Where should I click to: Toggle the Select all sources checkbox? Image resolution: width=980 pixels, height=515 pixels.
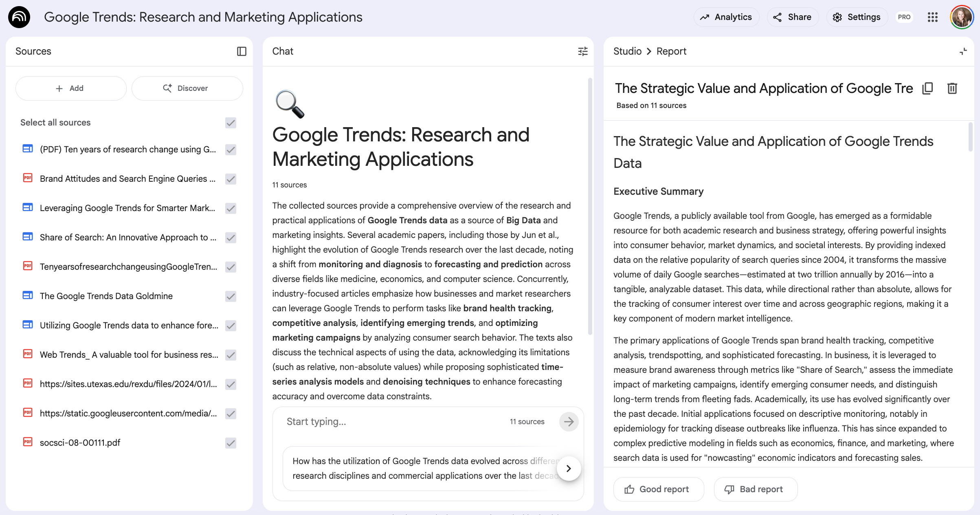click(231, 123)
